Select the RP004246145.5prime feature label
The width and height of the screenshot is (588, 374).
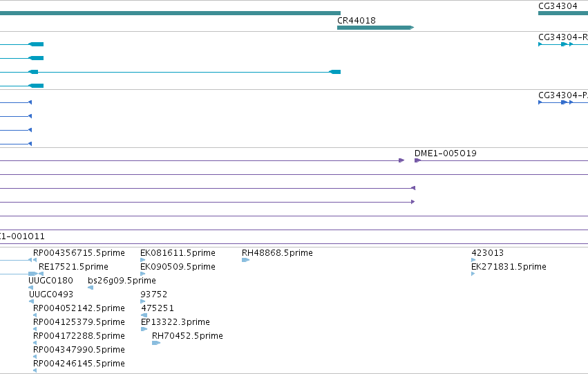(79, 364)
